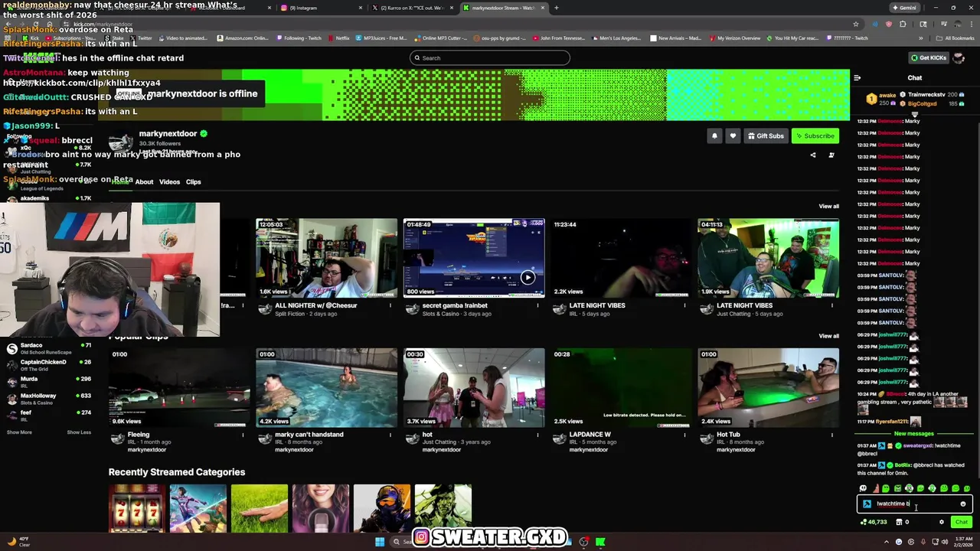This screenshot has width=980, height=551.
Task: Open the slots 777 category tile
Action: click(x=137, y=507)
